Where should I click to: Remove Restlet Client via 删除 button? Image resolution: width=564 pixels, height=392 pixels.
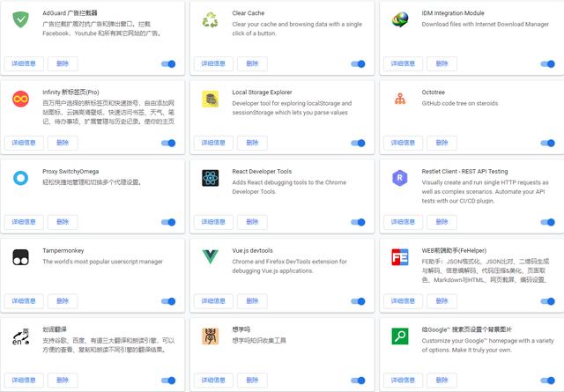pos(442,222)
